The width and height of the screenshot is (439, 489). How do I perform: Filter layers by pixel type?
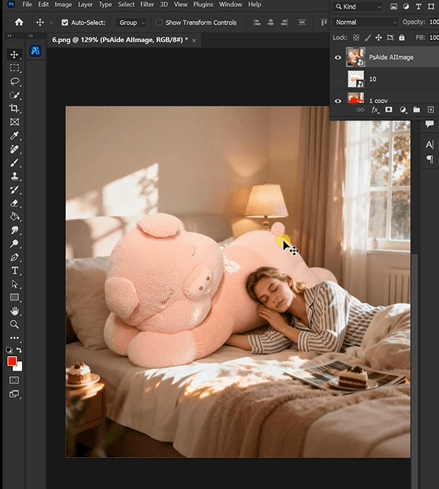394,6
